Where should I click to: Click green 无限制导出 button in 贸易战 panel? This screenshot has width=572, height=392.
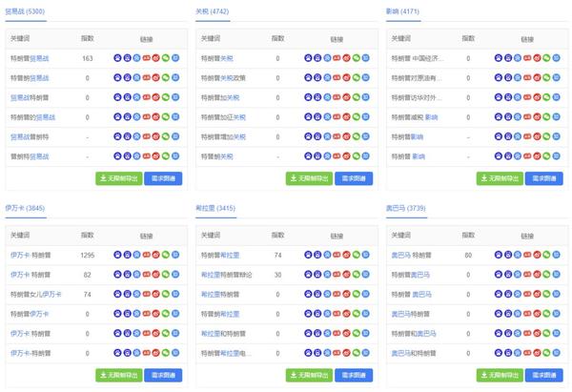tap(119, 178)
